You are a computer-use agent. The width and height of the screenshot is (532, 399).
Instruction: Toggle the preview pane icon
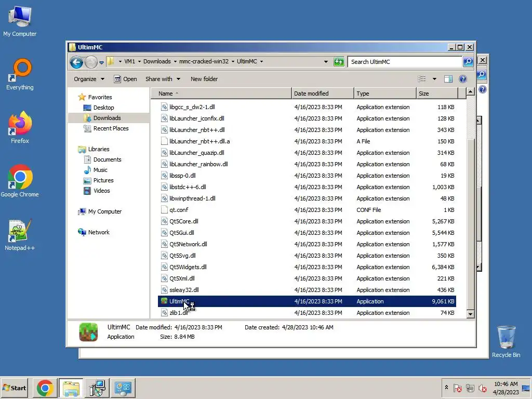coord(448,79)
